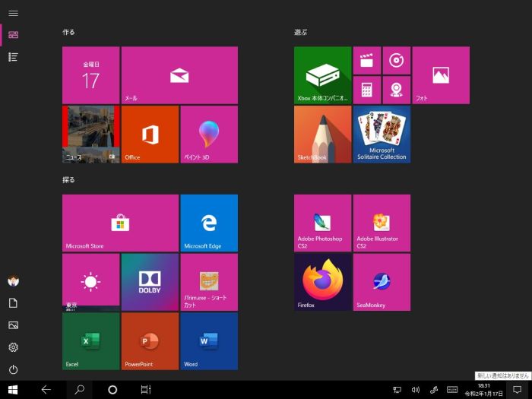Launch SeaMonkey browser tile
Viewport: 532px width, 399px height.
pos(382,282)
